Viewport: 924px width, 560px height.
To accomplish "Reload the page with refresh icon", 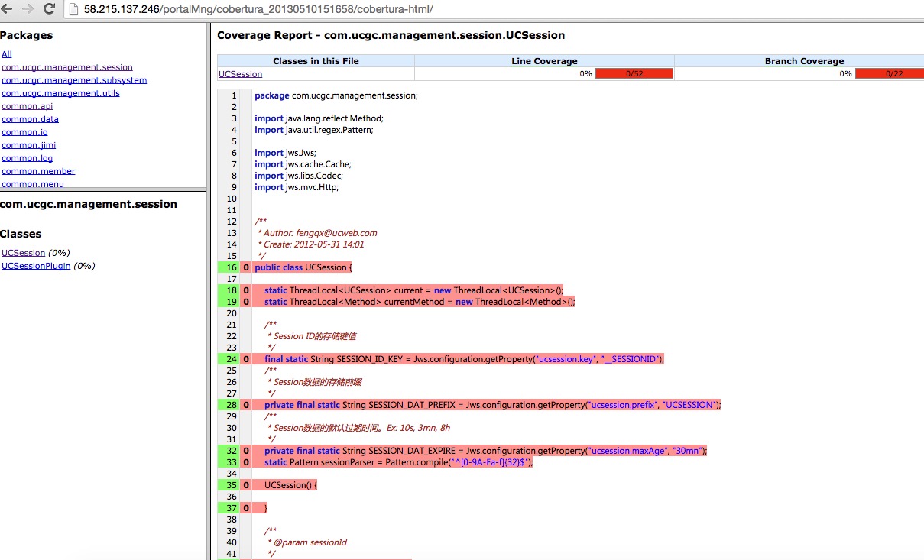I will click(x=50, y=9).
